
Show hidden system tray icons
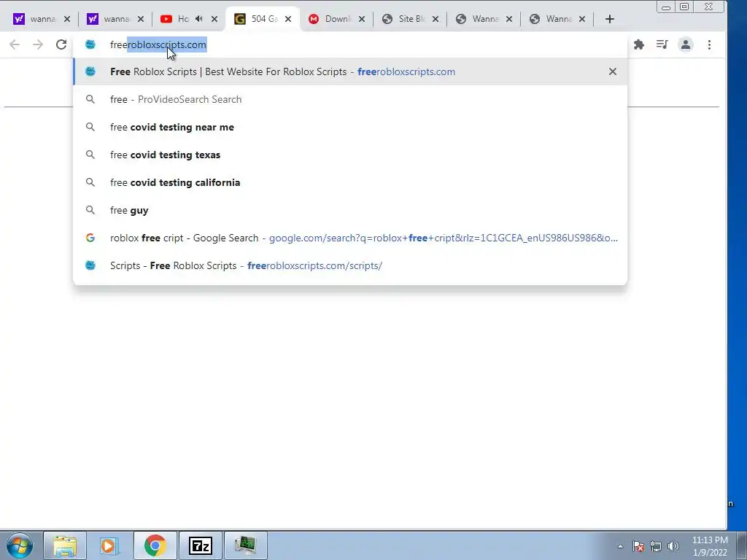click(620, 546)
